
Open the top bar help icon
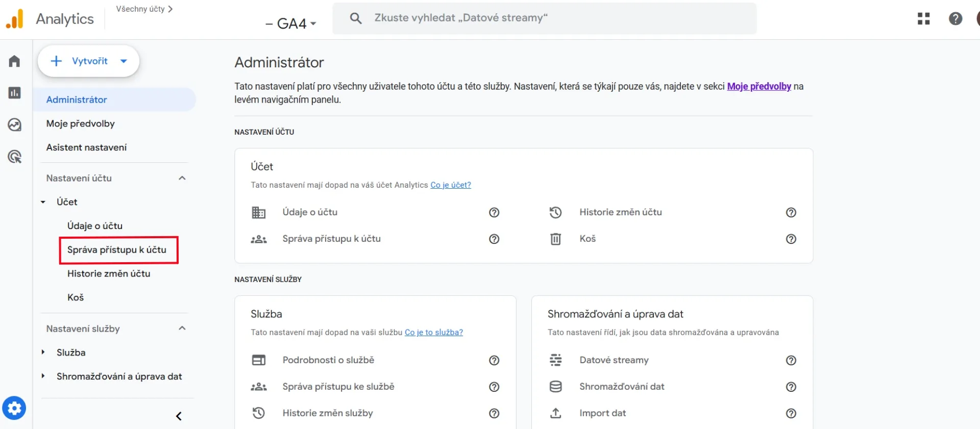tap(955, 19)
